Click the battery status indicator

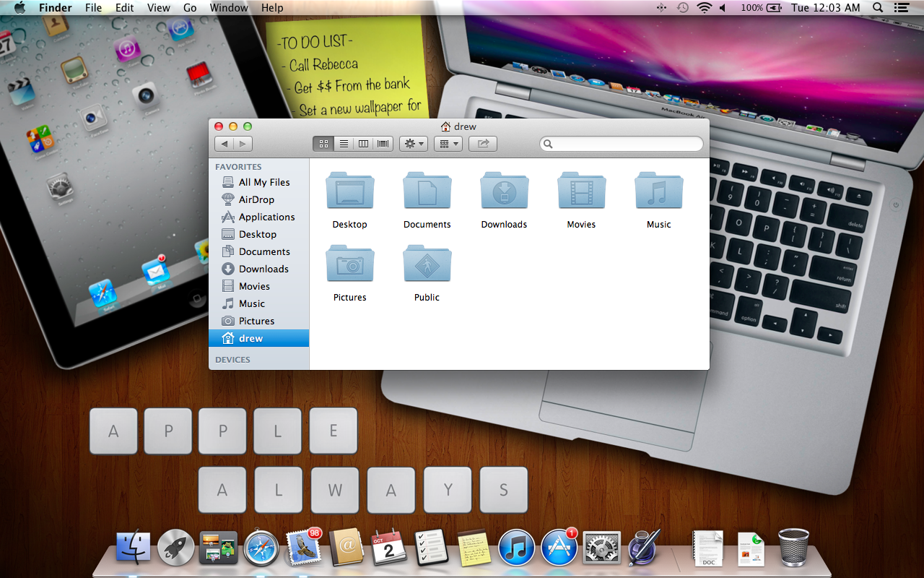pos(762,8)
